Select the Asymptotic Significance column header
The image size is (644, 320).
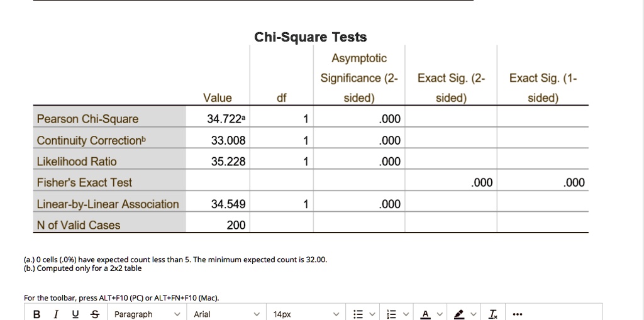359,78
